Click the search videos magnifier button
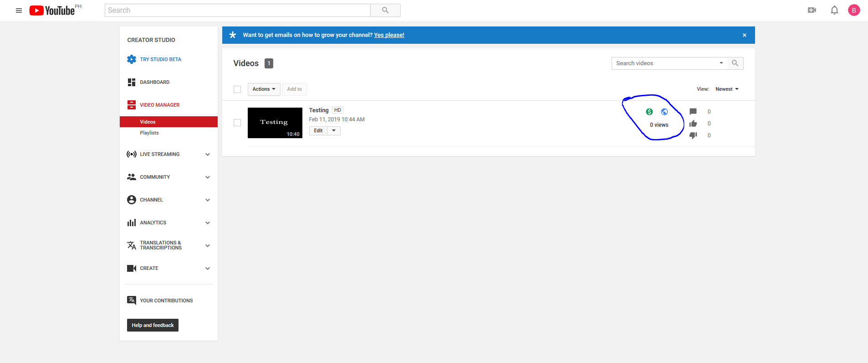 pos(735,63)
